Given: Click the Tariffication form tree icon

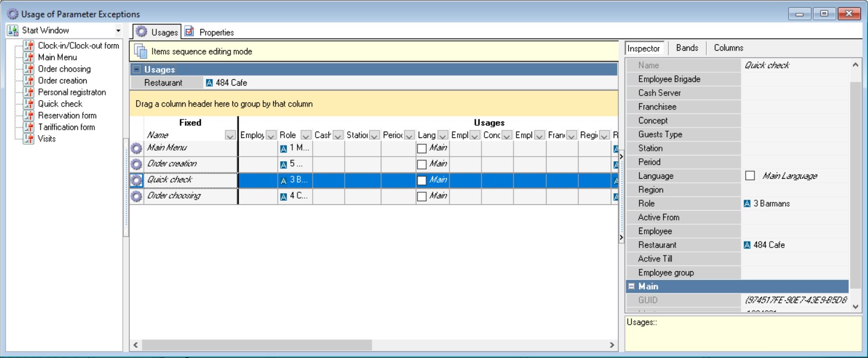Looking at the screenshot, I should pos(29,127).
